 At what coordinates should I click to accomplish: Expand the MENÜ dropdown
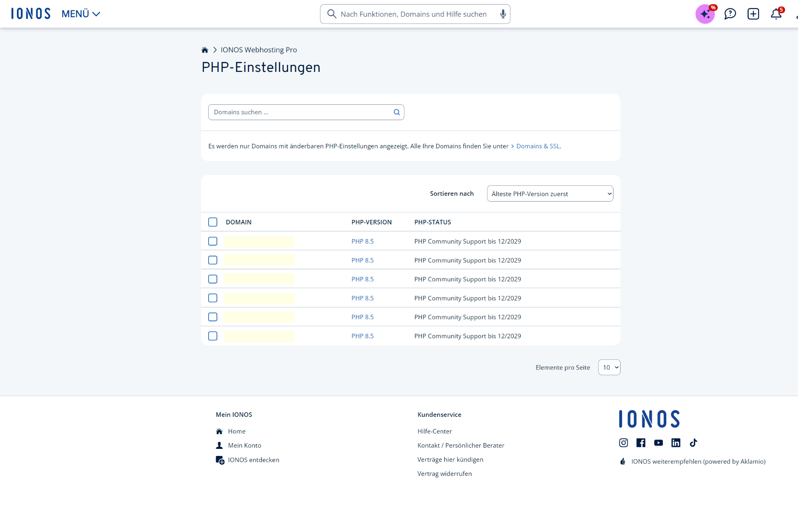81,14
